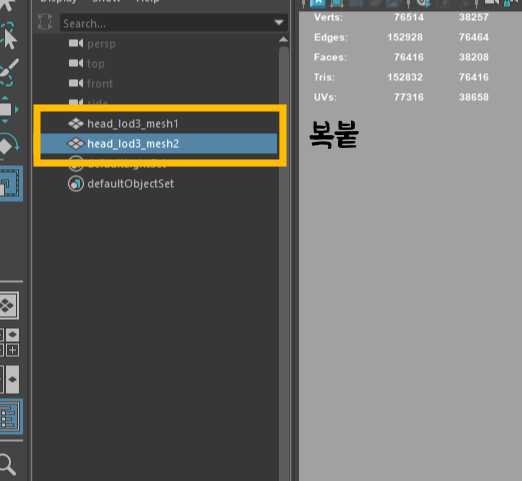Image resolution: width=522 pixels, height=481 pixels.
Task: Click into the outliner Search field
Action: 173,23
